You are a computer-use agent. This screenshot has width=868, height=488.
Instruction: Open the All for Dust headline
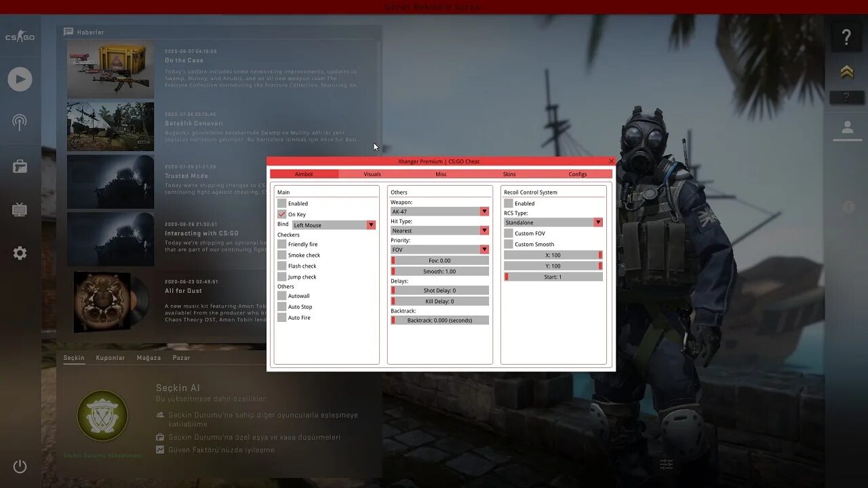point(183,291)
